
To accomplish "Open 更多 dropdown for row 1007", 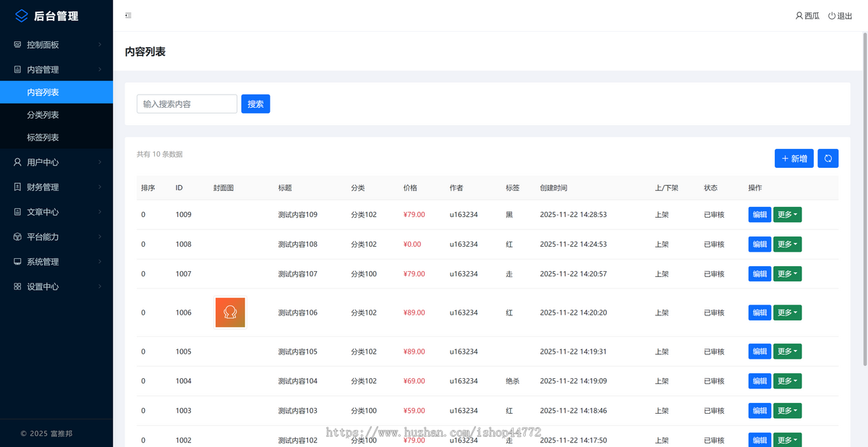I will click(x=788, y=274).
